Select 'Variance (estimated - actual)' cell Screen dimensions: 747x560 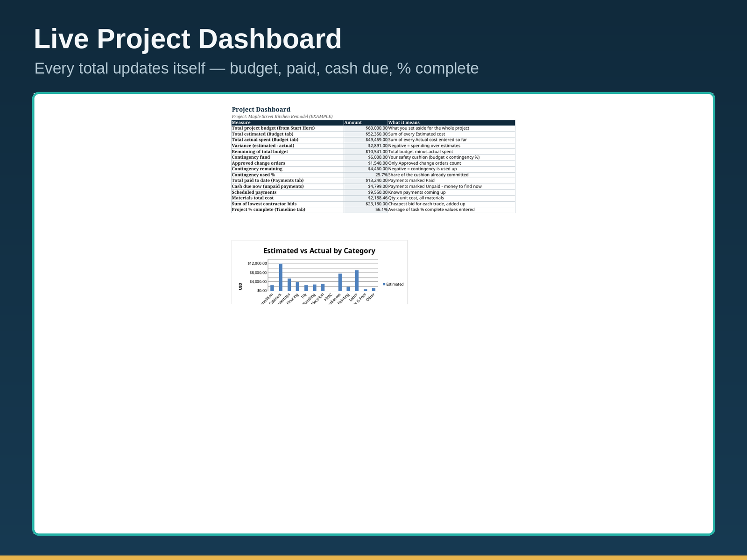[x=288, y=146]
